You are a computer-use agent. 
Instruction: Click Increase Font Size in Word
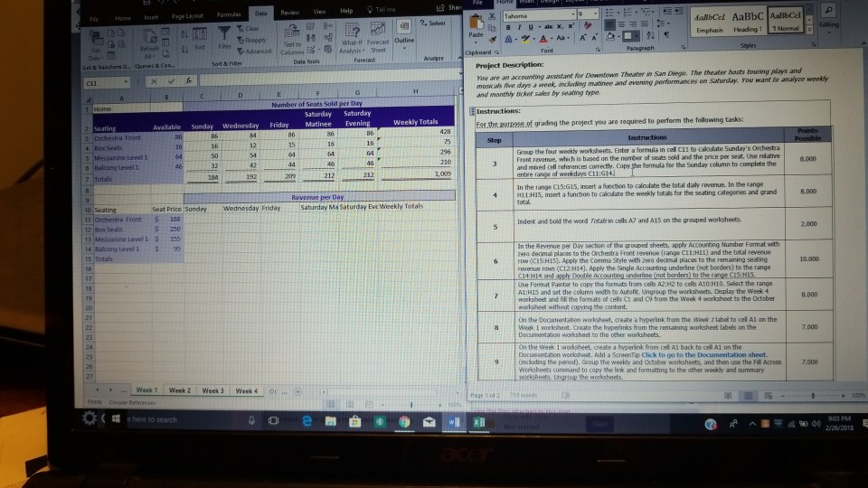(582, 38)
